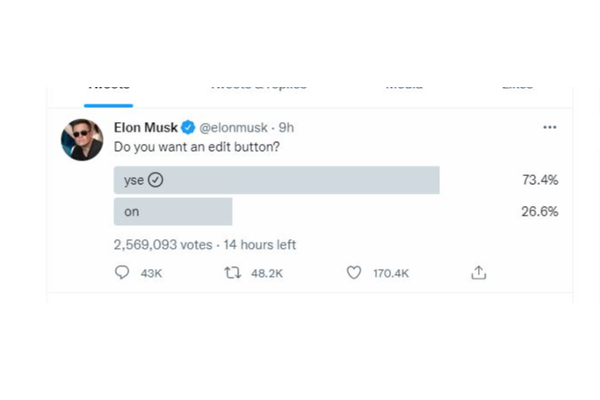Switch to the underlined Tweets tab

[108, 88]
